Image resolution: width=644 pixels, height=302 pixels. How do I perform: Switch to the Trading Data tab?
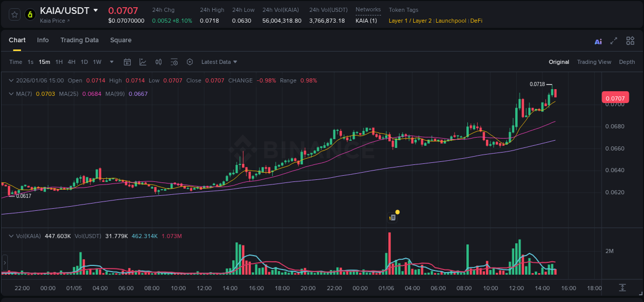coord(79,40)
